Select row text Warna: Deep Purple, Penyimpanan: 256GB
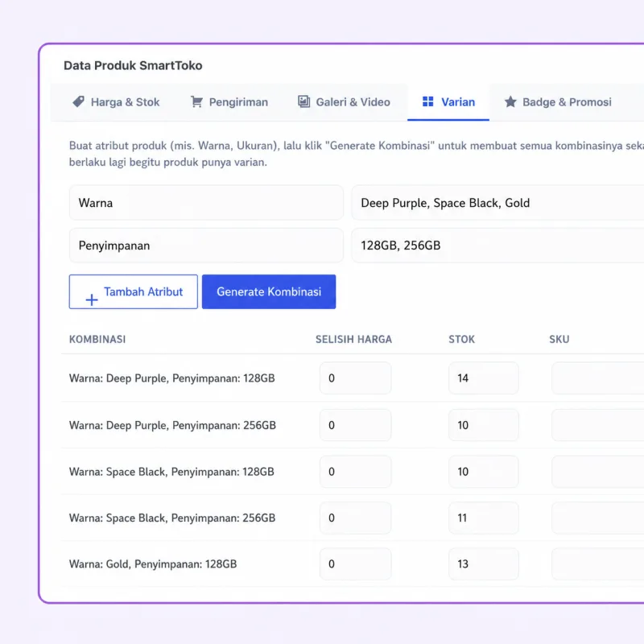Screen dimensions: 644x644 tap(172, 425)
